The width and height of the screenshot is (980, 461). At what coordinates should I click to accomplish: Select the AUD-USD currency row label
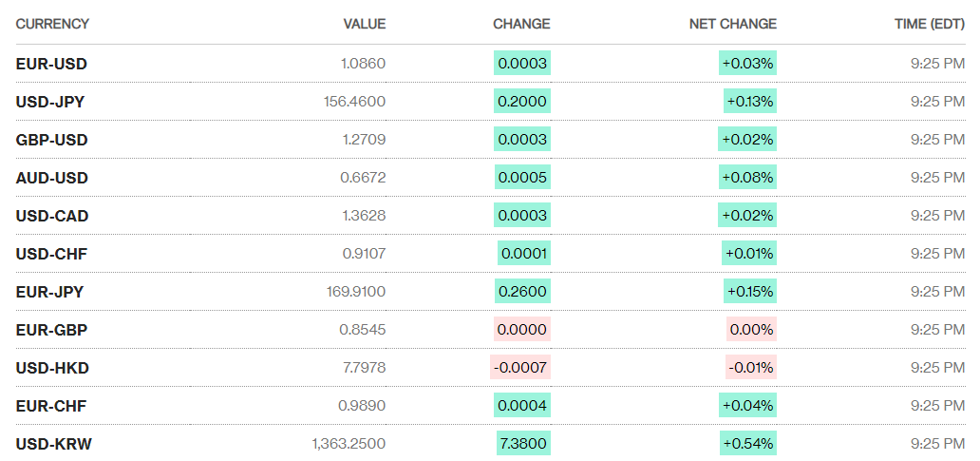[51, 178]
